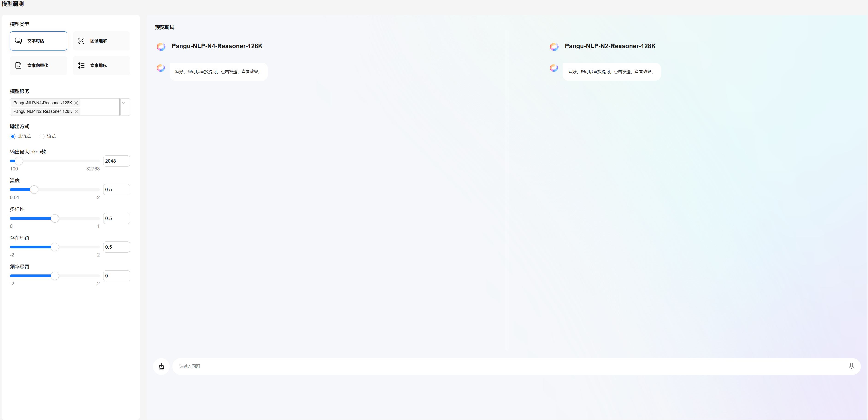Click the image scan icon in 图像理解

point(81,41)
